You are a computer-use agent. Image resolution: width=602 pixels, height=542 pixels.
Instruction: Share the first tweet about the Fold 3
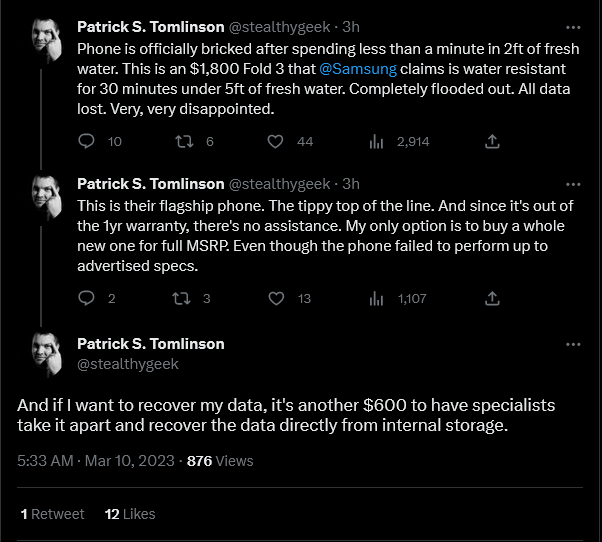coord(492,141)
